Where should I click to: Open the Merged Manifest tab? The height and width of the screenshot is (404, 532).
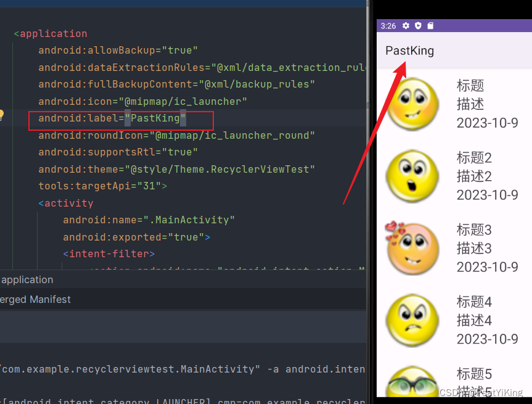click(35, 299)
